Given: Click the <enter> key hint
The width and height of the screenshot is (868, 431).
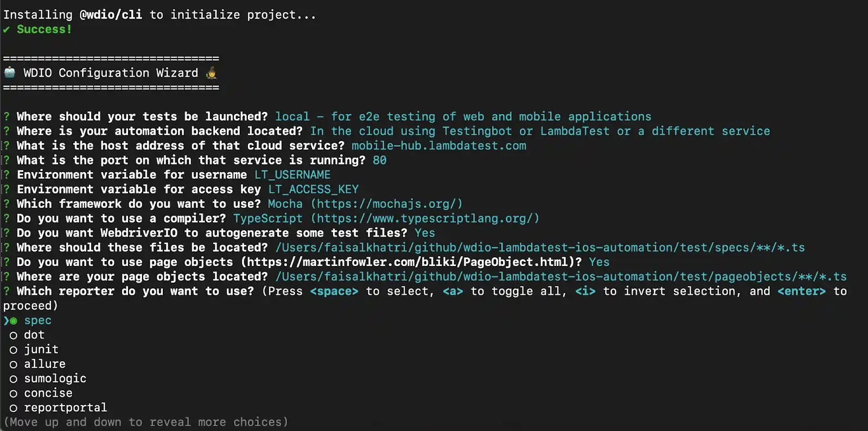Looking at the screenshot, I should coord(801,291).
